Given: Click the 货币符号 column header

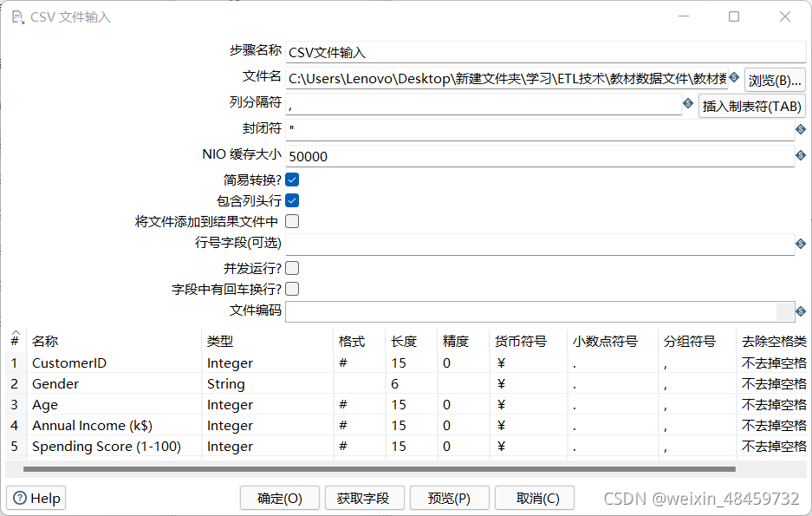Looking at the screenshot, I should 529,342.
